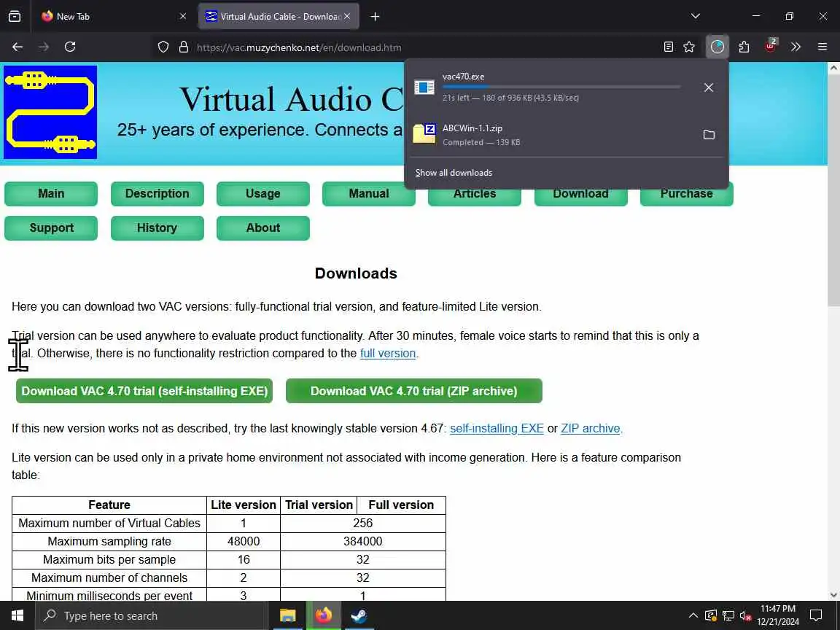
Task: Open Firefox application menu
Action: pyautogui.click(x=822, y=47)
